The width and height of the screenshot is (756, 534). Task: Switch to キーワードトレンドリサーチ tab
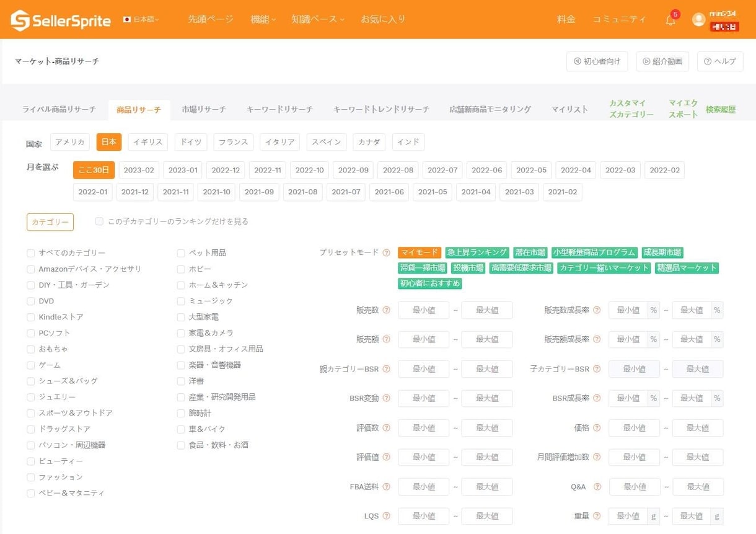381,109
